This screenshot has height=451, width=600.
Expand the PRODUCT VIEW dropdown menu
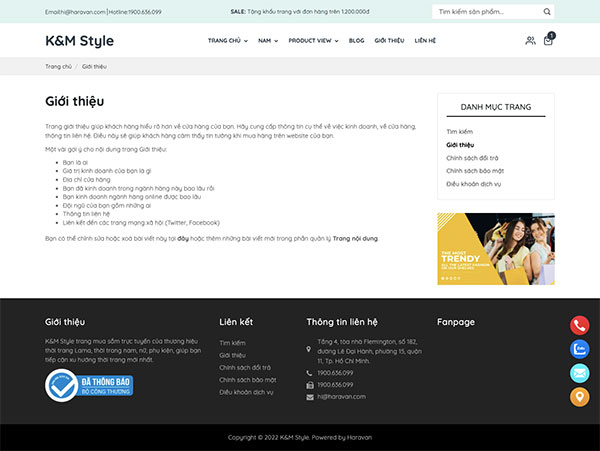click(x=313, y=41)
